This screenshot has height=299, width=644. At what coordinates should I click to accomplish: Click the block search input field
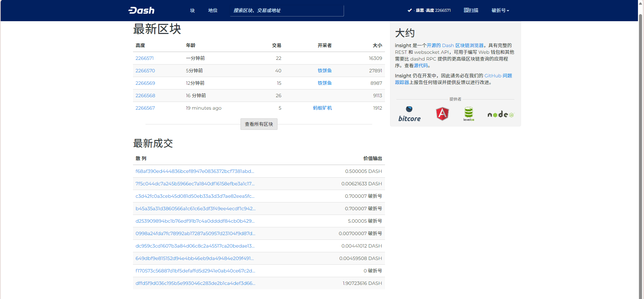[x=287, y=10]
